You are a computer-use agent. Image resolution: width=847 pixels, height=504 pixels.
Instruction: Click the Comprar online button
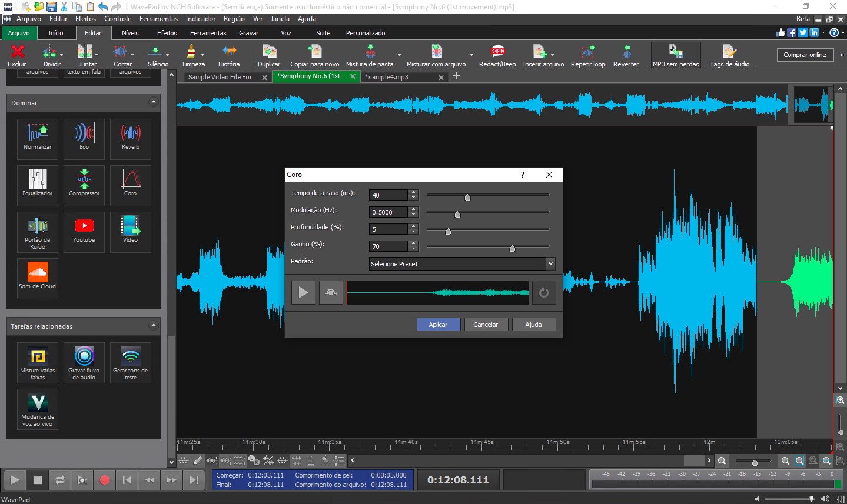point(805,54)
